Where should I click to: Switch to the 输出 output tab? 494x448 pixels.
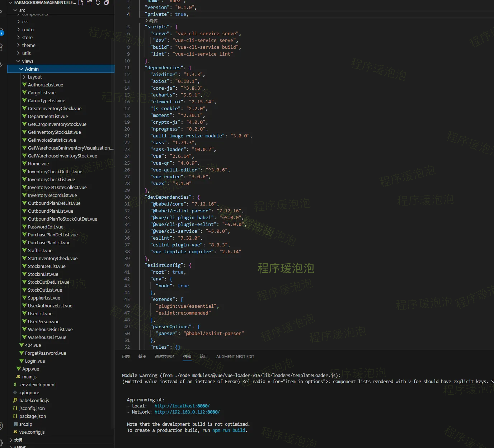(142, 357)
